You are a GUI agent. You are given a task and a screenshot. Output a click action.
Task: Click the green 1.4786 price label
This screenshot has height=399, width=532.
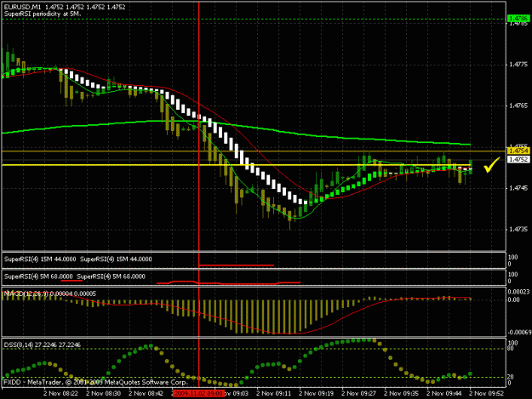click(518, 19)
